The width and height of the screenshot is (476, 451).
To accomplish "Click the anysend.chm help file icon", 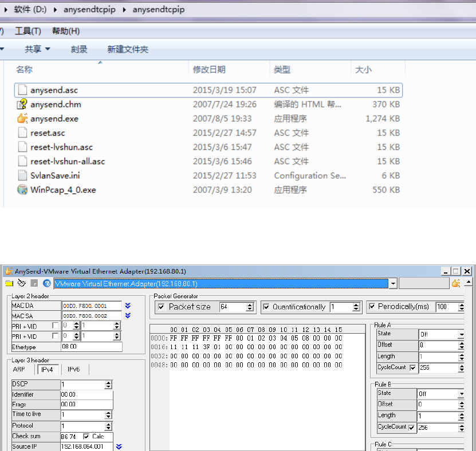I will [22, 104].
